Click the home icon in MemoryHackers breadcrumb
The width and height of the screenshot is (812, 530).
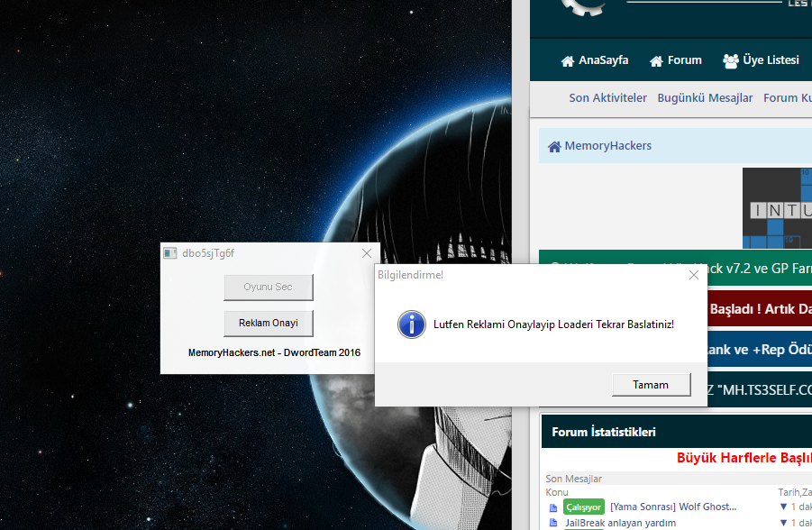point(554,147)
